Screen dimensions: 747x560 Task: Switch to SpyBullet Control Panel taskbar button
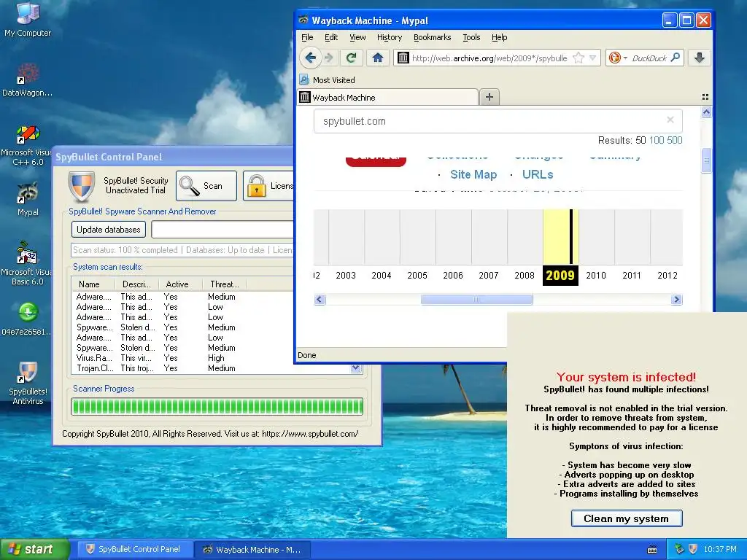pyautogui.click(x=135, y=549)
